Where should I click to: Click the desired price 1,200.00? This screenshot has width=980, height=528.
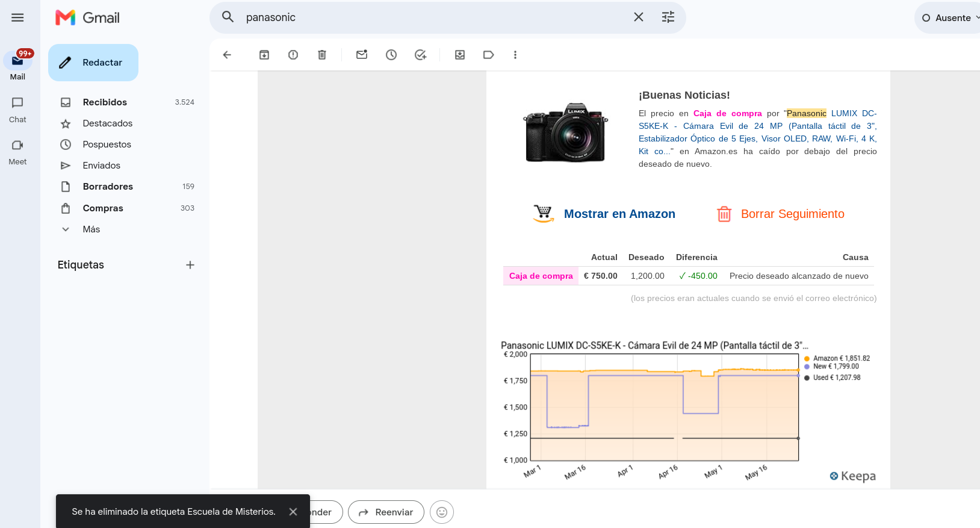pos(648,276)
